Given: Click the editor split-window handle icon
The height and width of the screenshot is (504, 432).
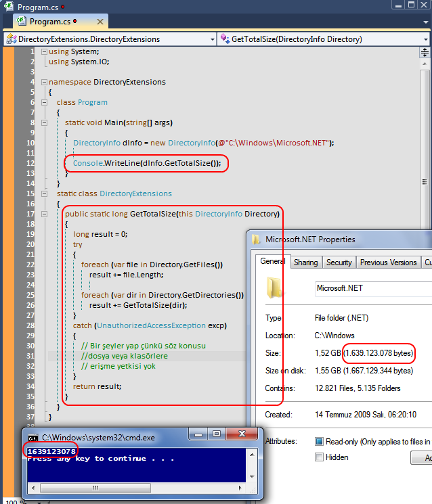Looking at the screenshot, I should (425, 51).
